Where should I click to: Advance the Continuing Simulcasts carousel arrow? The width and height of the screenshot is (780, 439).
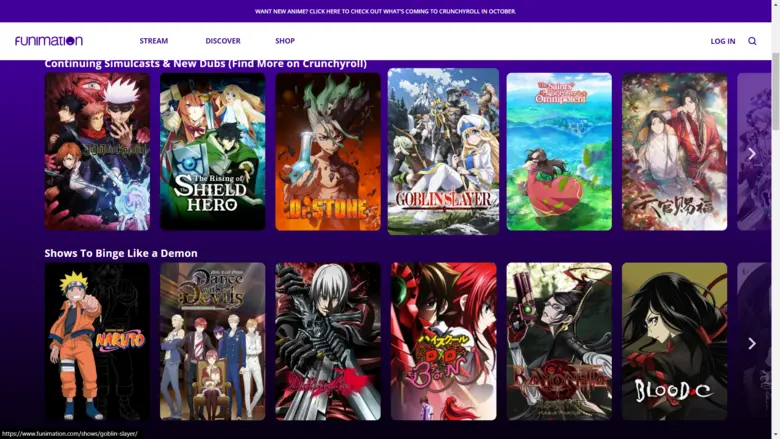(x=752, y=154)
